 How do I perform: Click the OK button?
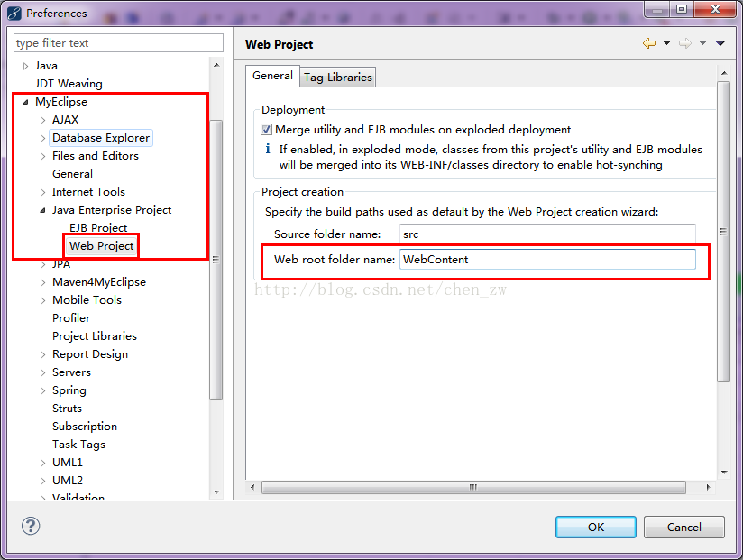coord(596,527)
